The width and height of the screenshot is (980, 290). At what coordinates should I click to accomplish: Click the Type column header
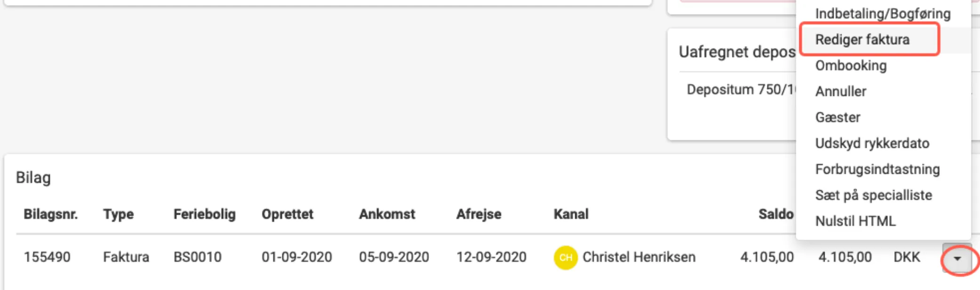119,215
